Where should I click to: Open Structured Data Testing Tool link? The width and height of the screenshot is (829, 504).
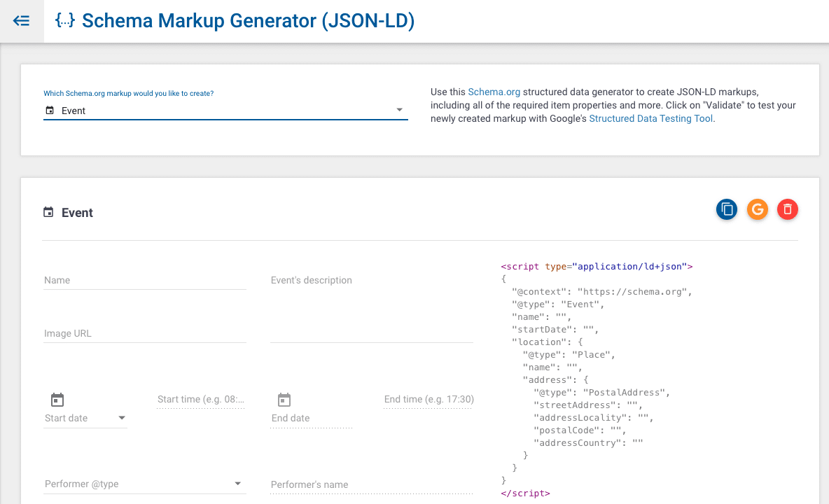coord(651,118)
